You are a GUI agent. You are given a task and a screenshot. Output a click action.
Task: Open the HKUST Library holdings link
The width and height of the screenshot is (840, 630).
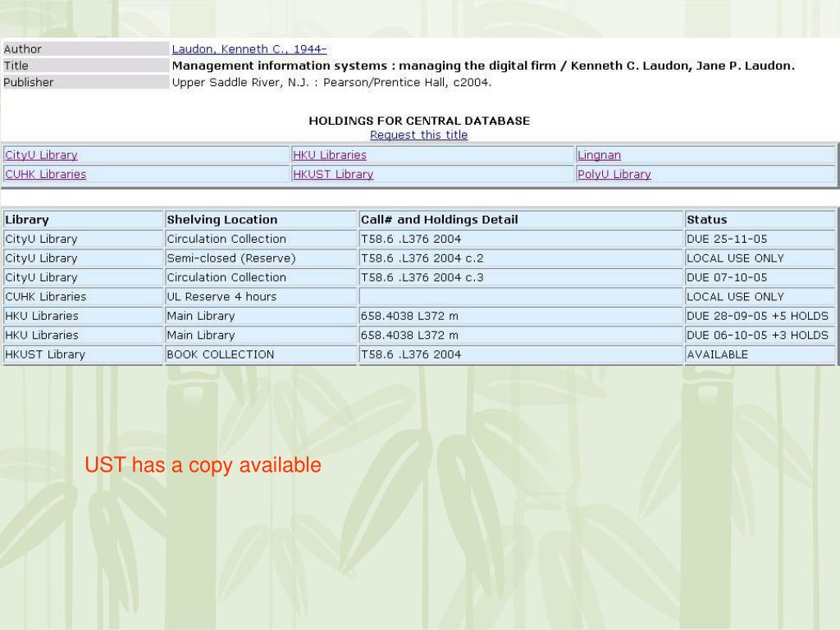[333, 174]
